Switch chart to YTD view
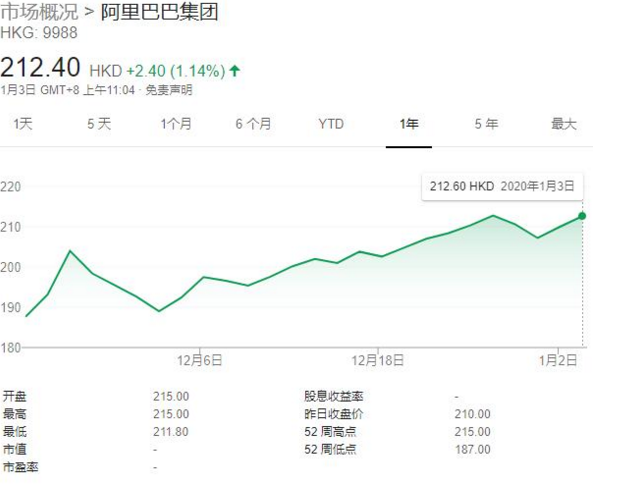The image size is (637, 489). (331, 123)
